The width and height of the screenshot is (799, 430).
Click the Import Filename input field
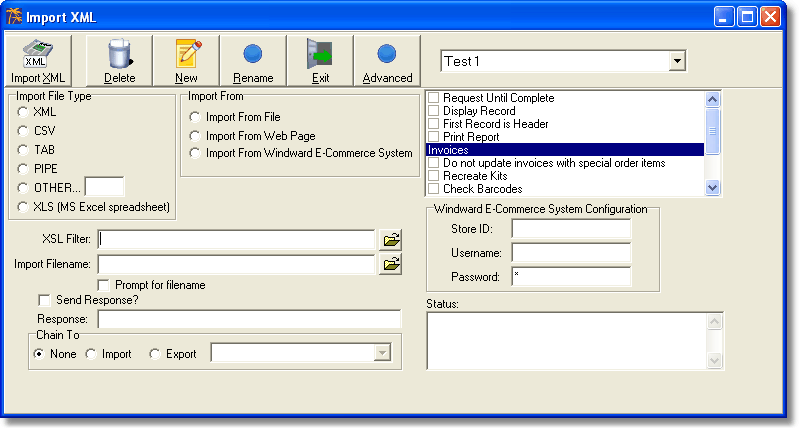coord(236,264)
